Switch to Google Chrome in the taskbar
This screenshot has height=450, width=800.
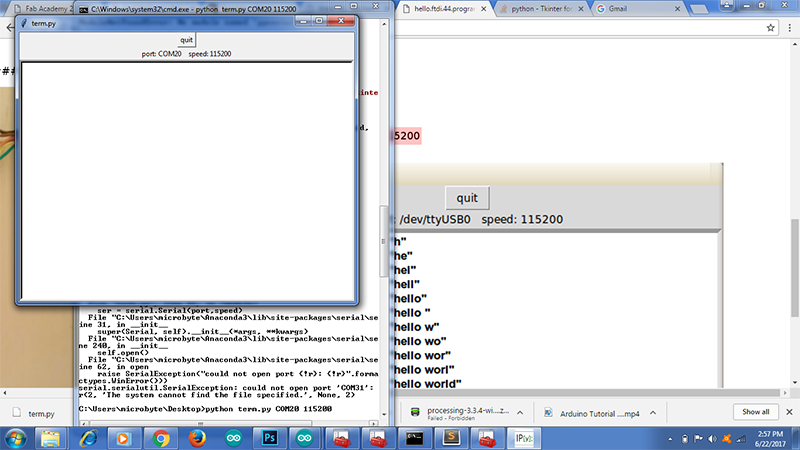point(161,438)
